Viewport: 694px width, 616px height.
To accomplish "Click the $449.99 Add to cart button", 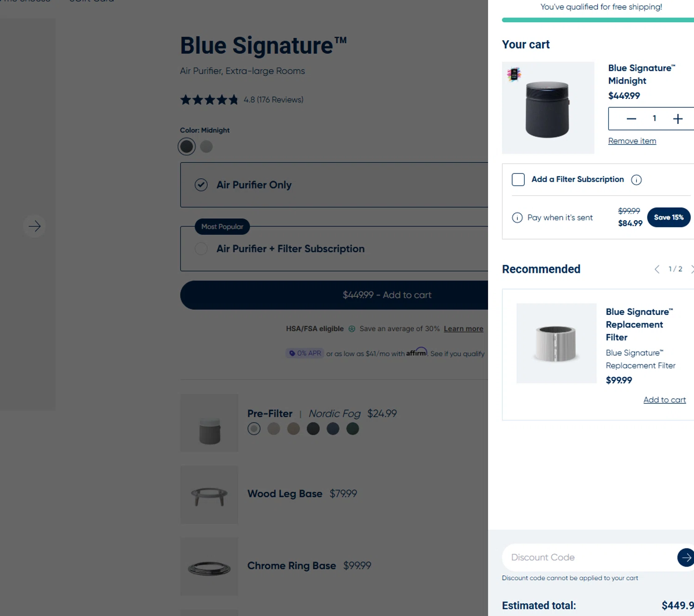I will coord(334,295).
